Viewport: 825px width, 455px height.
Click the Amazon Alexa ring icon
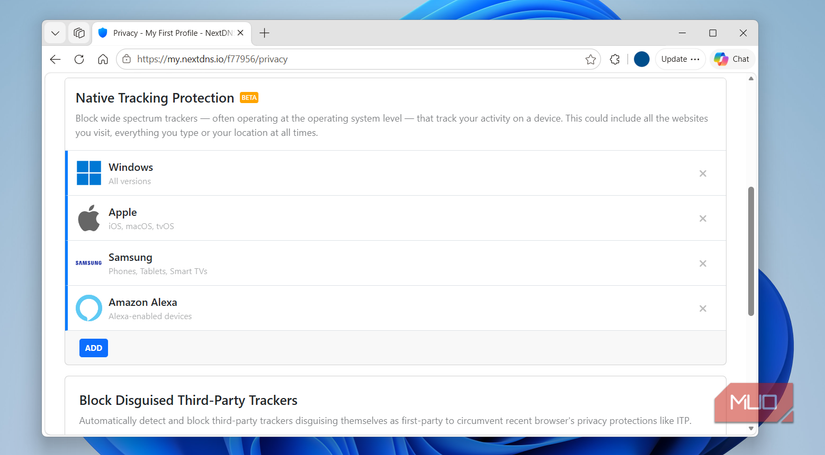coord(89,308)
